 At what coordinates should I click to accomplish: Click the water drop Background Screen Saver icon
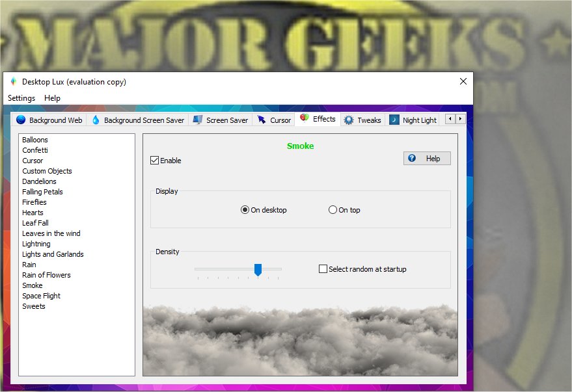click(x=96, y=120)
